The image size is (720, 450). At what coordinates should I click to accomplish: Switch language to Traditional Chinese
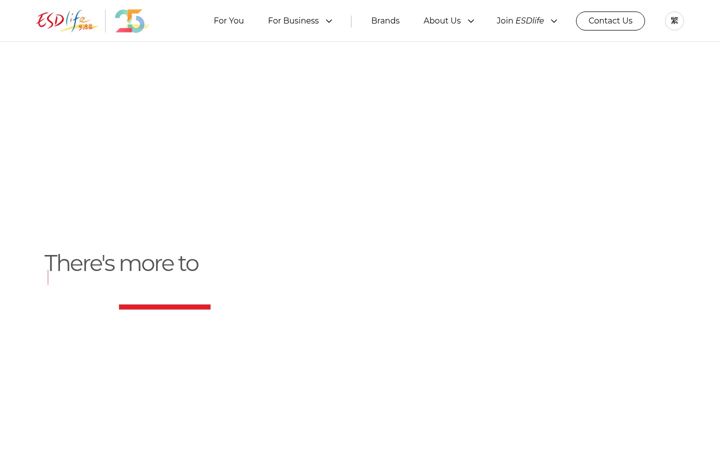(x=674, y=21)
